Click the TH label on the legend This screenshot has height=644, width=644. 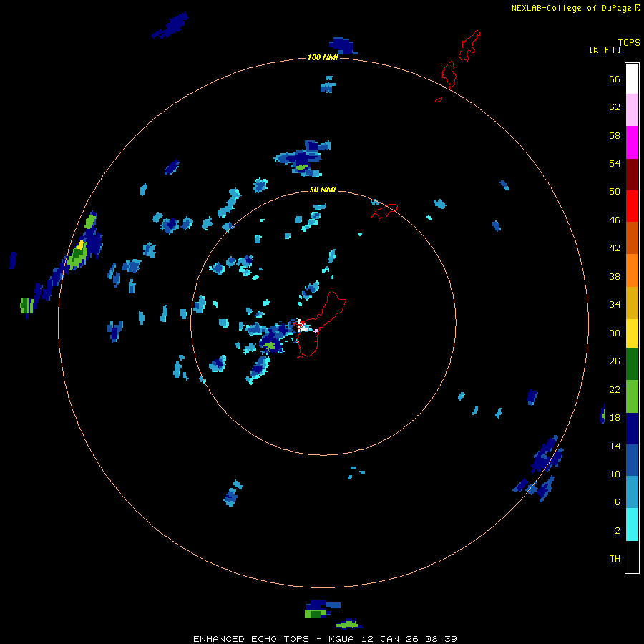tap(615, 559)
